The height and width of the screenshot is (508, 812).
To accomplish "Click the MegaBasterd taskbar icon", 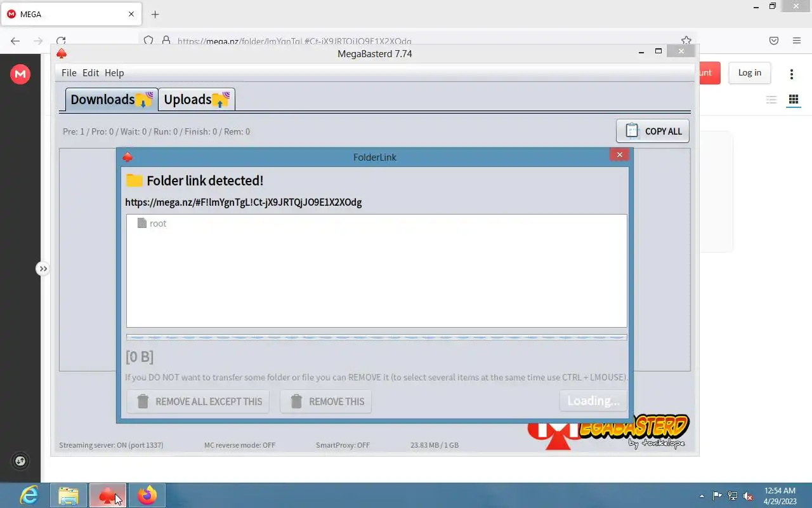I will 108,495.
